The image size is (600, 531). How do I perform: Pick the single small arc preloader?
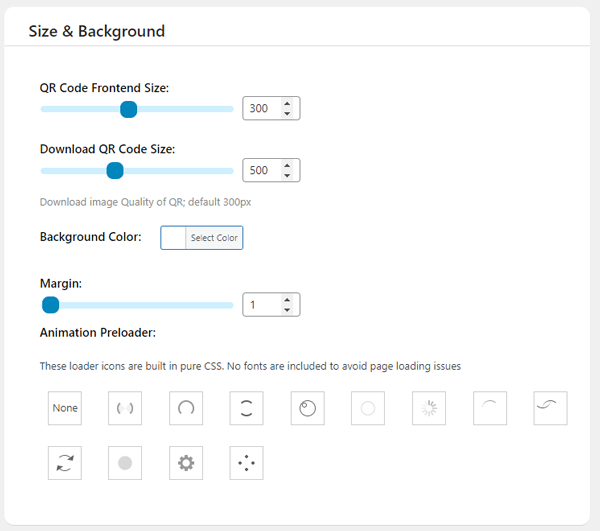[489, 408]
